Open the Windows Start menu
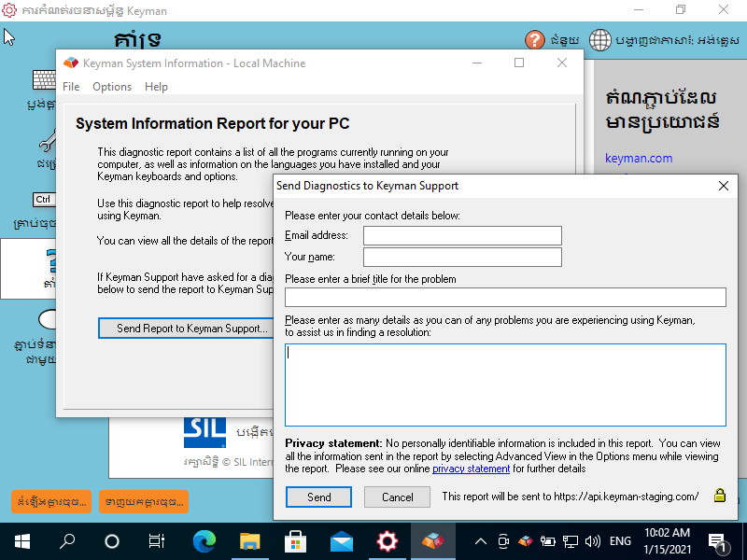The height and width of the screenshot is (560, 747). pos(21,541)
